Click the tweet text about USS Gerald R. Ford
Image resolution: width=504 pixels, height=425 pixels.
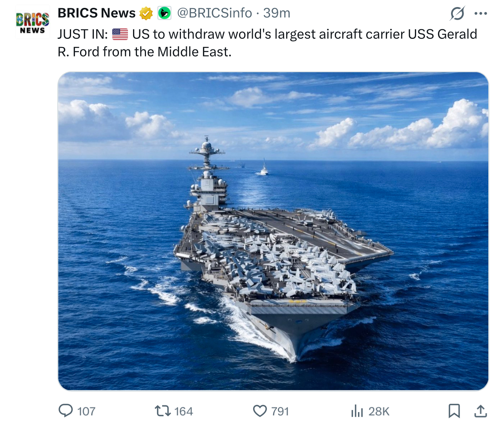(267, 43)
